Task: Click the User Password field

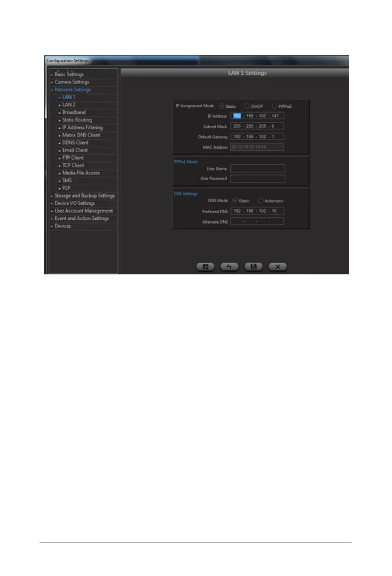Action: pos(258,178)
